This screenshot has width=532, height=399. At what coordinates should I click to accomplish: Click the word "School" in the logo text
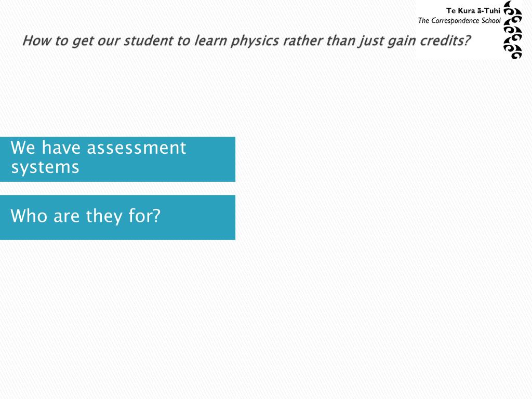[491, 21]
